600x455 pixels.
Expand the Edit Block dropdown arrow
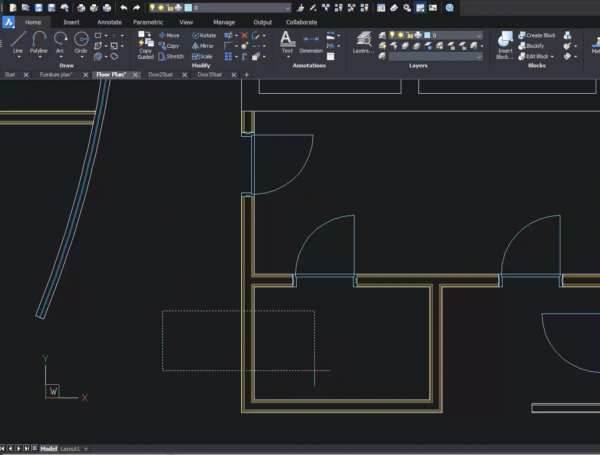pos(553,56)
